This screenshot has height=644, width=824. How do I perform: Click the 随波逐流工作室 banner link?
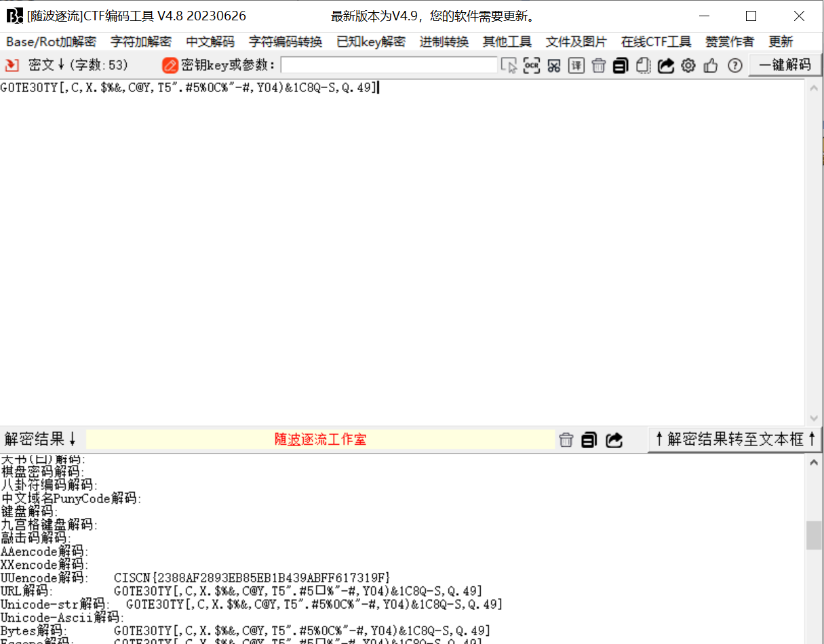(320, 439)
